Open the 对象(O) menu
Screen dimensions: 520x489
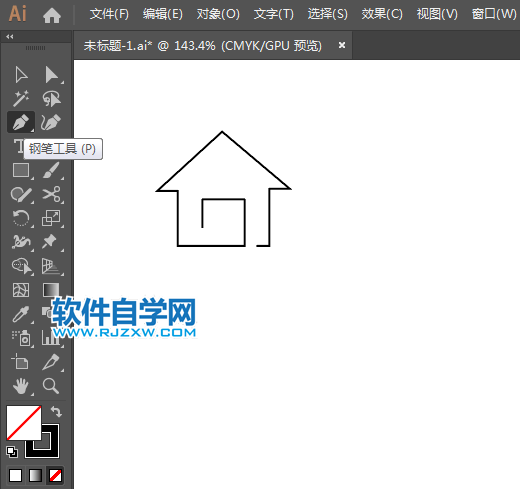pos(218,14)
